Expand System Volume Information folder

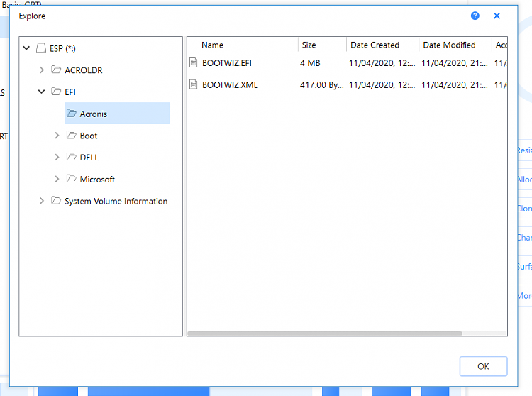point(42,201)
